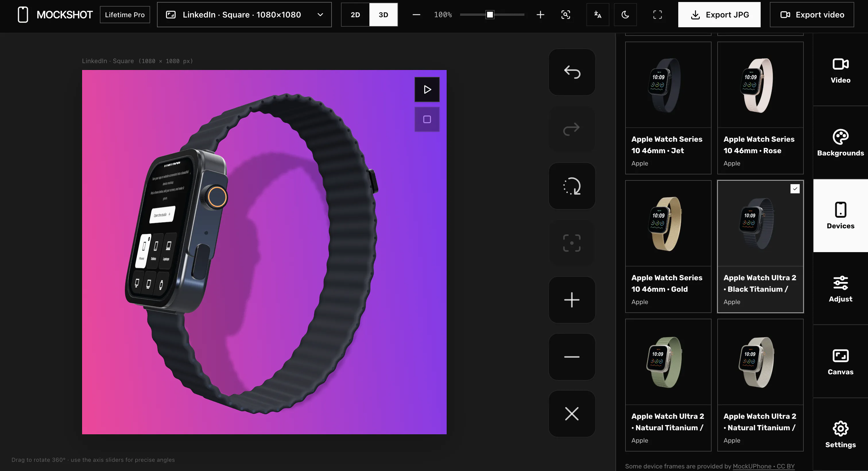This screenshot has width=868, height=471.
Task: Click the large minus zoom button
Action: pyautogui.click(x=572, y=357)
